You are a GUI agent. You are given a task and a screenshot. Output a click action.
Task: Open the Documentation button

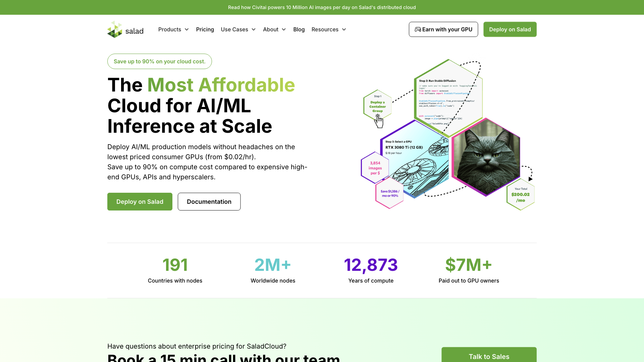tap(209, 201)
